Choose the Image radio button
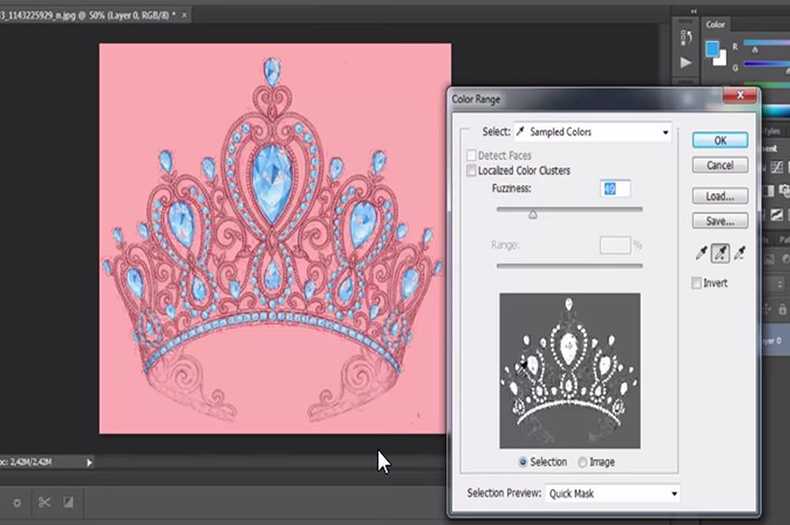 (x=582, y=462)
